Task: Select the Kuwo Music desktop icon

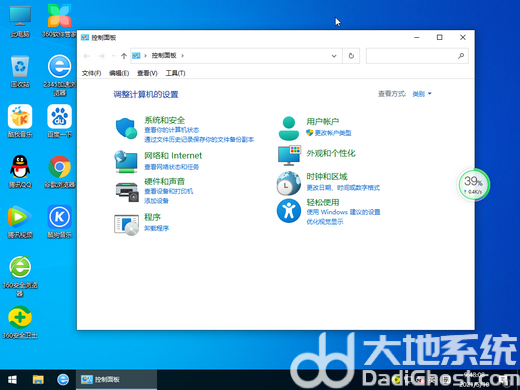Action: pyautogui.click(x=20, y=121)
